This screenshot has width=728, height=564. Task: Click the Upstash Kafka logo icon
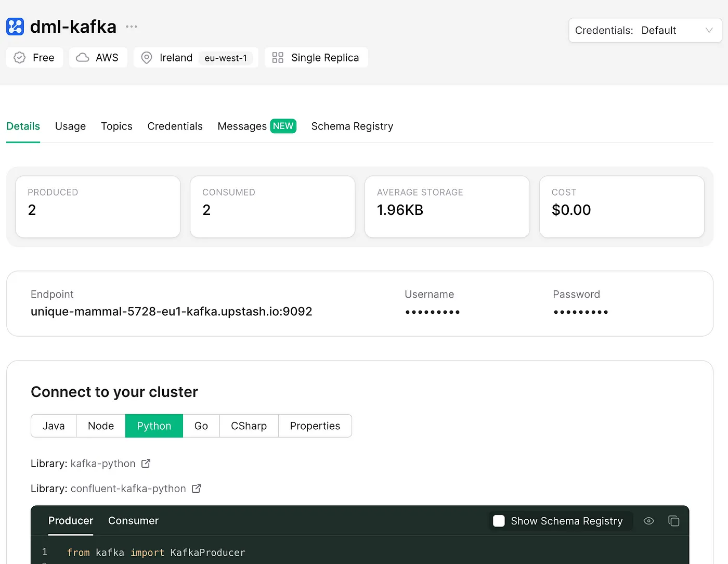pos(15,27)
